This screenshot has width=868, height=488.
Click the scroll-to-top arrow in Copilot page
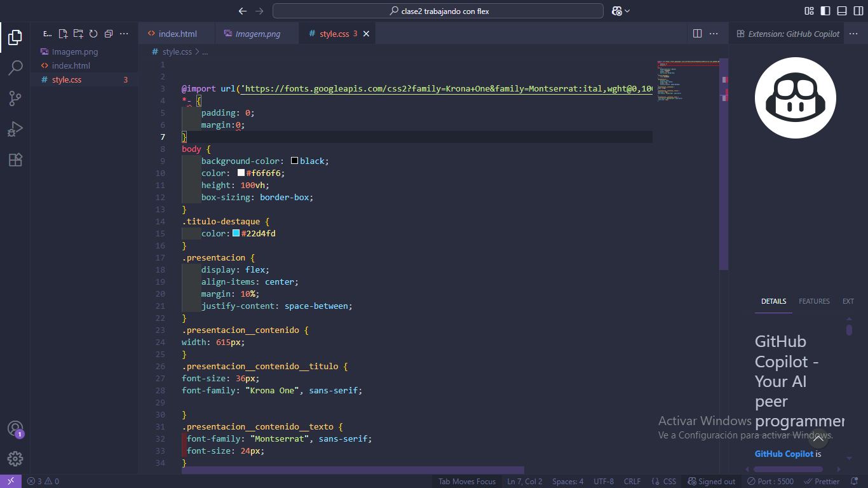[x=818, y=438]
